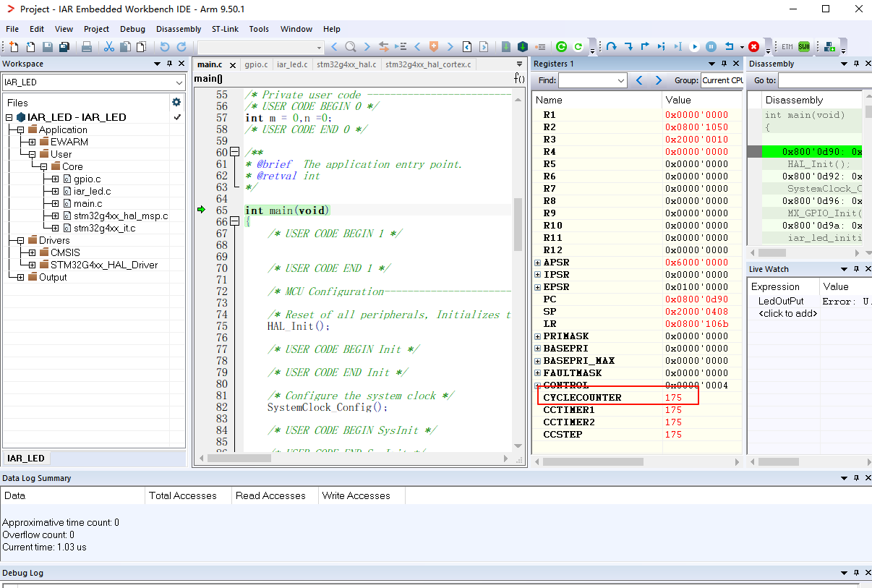Click the Paste toolbar icon
The width and height of the screenshot is (872, 588).
(x=141, y=47)
